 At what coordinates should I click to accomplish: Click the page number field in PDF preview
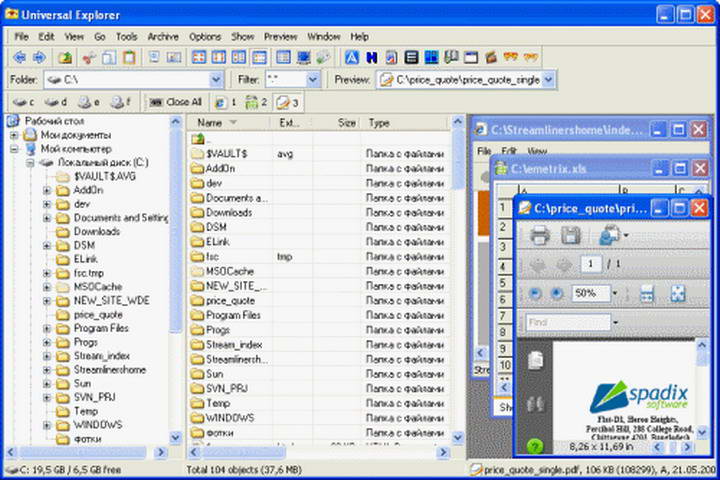tap(591, 264)
